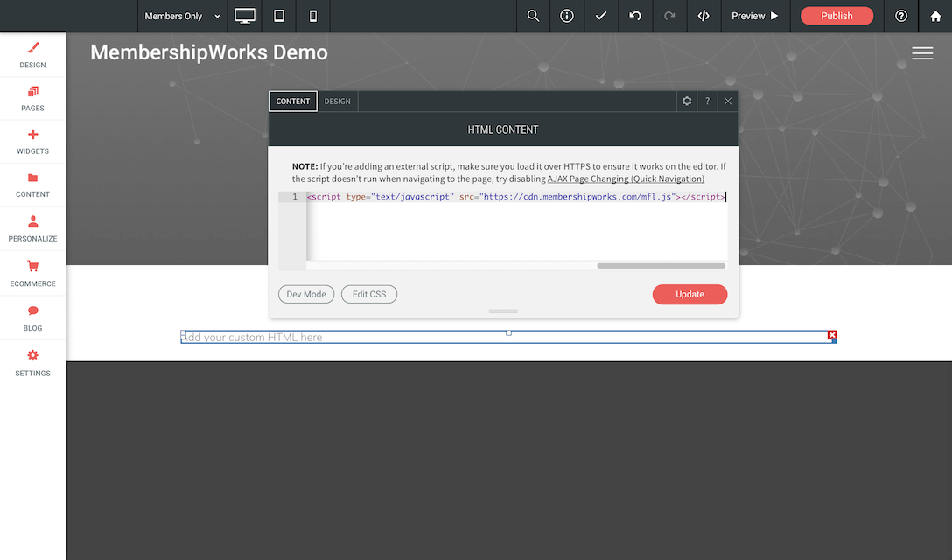Click the Dev Mode button
The width and height of the screenshot is (952, 560).
point(306,294)
